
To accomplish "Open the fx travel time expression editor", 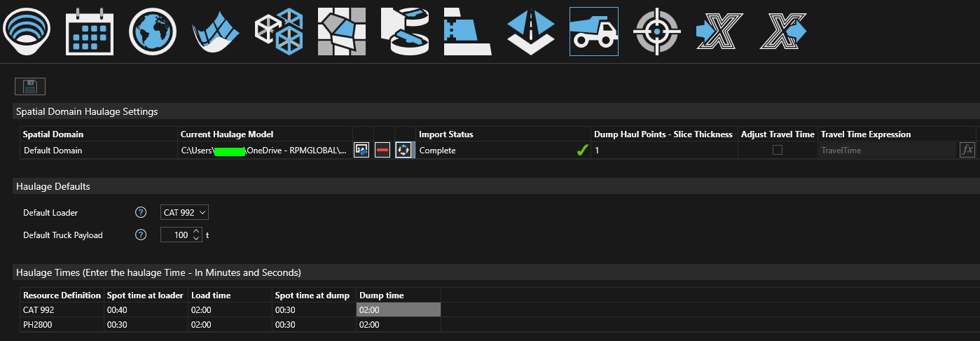I will 967,150.
